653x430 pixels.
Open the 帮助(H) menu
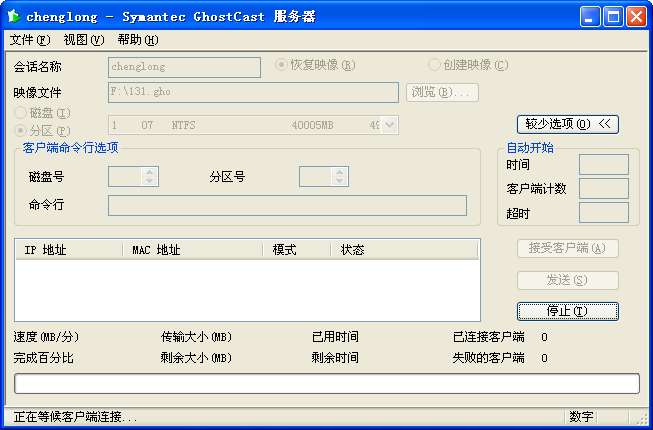pyautogui.click(x=138, y=40)
